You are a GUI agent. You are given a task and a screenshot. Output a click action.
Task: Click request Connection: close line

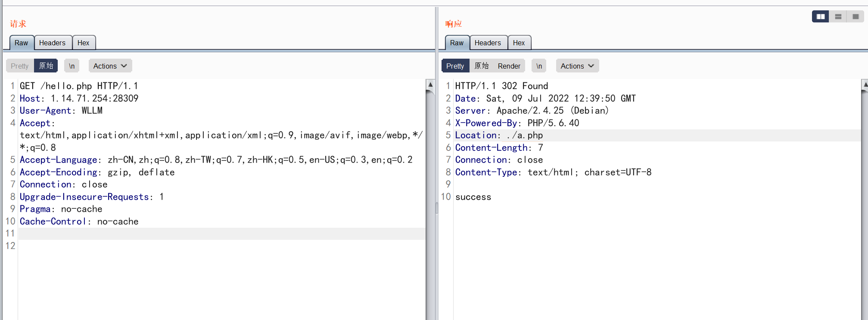64,184
